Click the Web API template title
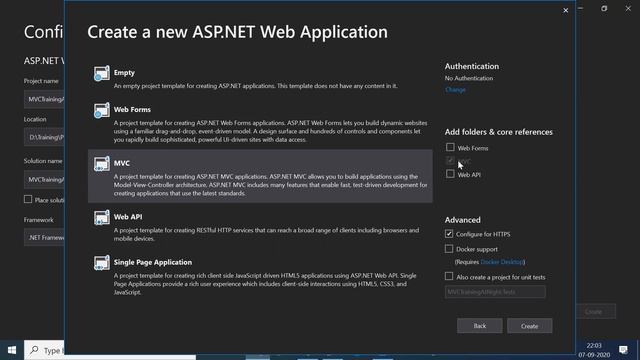 click(128, 217)
